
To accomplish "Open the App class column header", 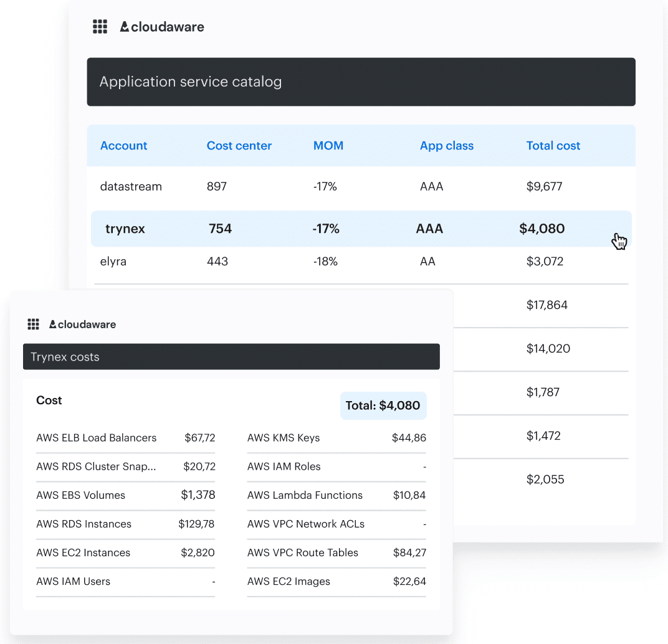I will (x=446, y=145).
